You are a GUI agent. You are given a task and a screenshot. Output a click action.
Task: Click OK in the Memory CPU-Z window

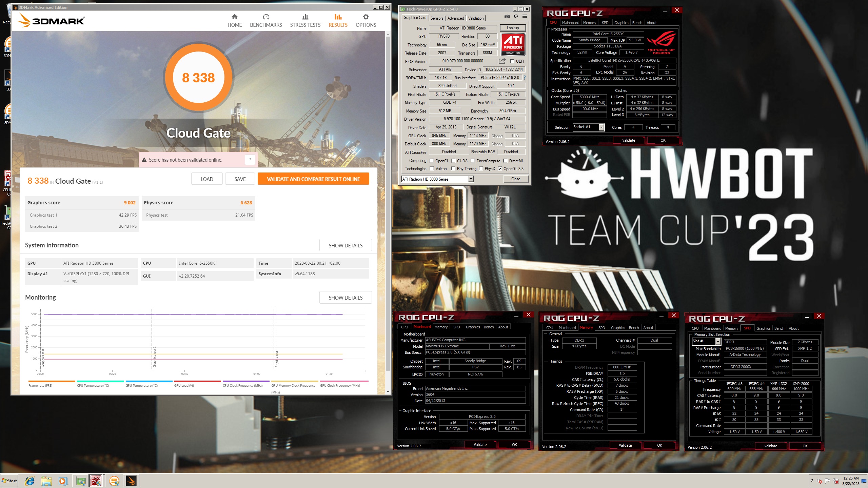coord(659,445)
